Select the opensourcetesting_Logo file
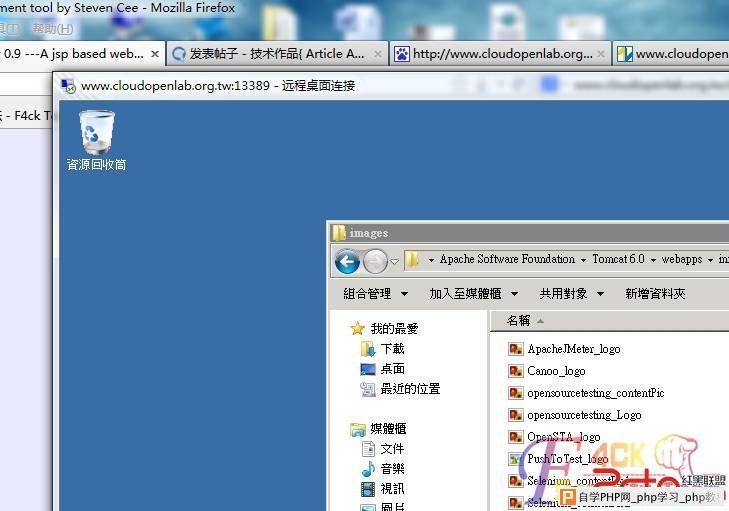729x511 pixels. pyautogui.click(x=584, y=415)
